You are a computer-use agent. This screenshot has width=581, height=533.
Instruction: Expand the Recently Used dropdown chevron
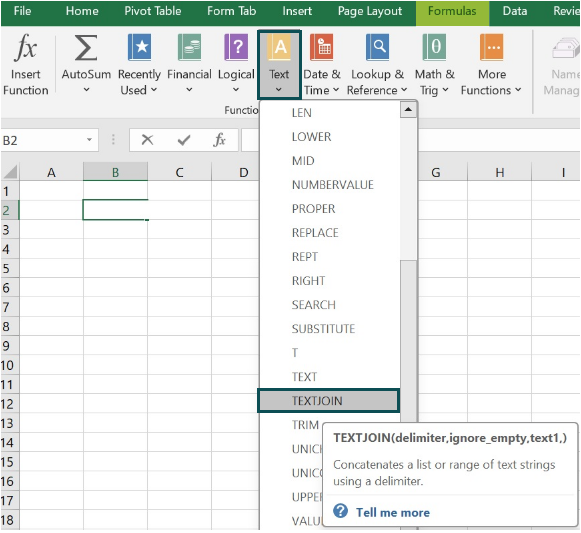[154, 90]
